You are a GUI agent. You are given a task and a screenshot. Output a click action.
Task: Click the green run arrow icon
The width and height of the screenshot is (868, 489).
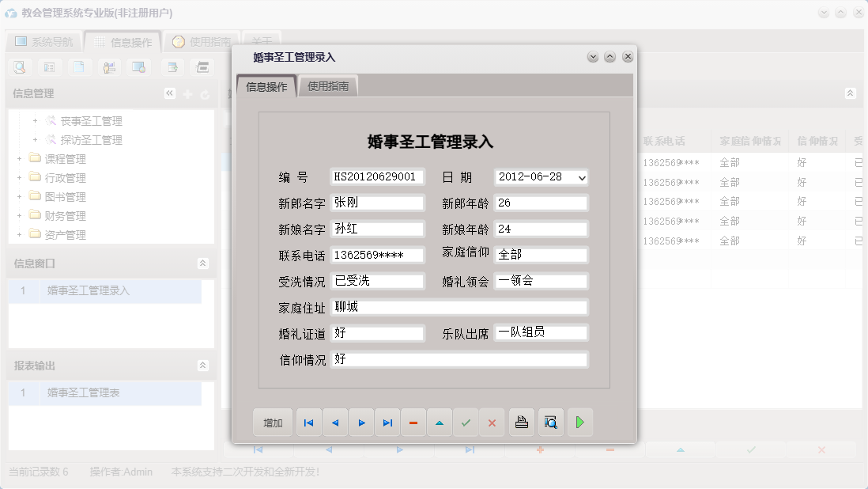click(579, 422)
